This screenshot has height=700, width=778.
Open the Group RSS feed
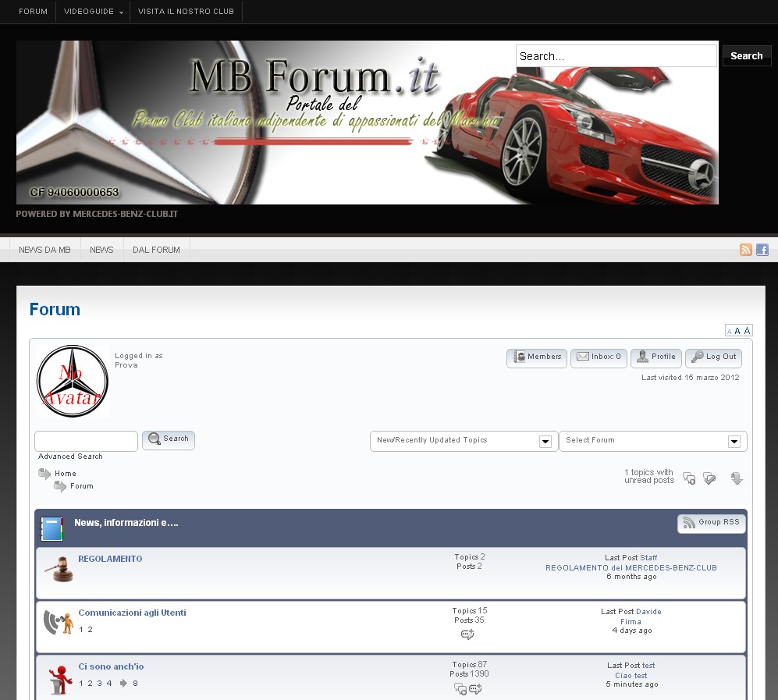712,523
